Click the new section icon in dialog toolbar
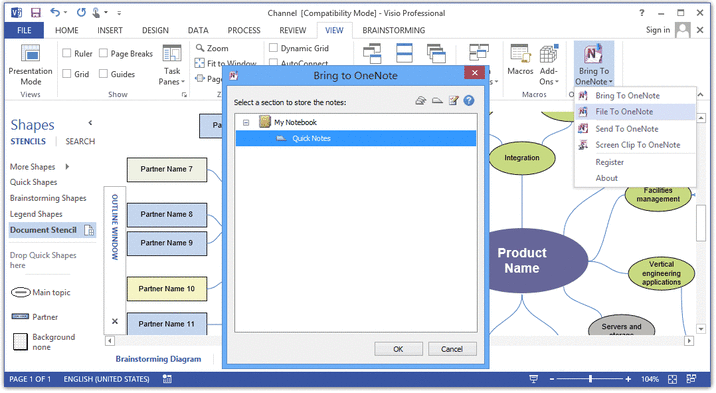The height and width of the screenshot is (393, 716). tap(437, 100)
